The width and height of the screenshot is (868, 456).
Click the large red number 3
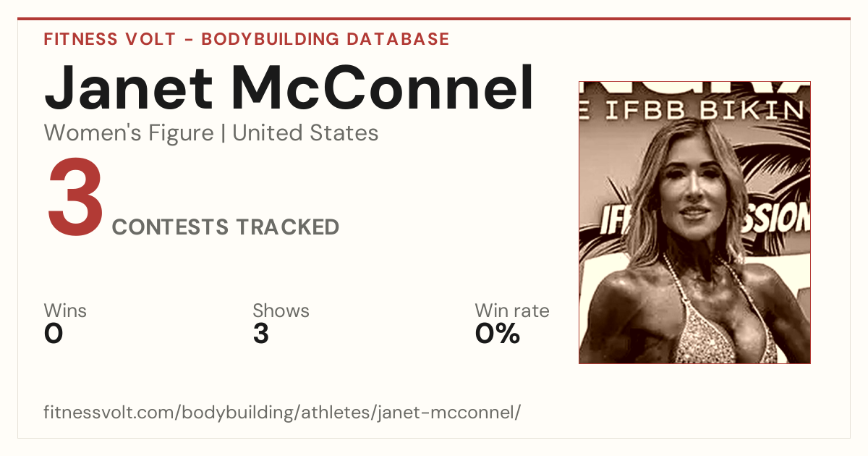pyautogui.click(x=75, y=198)
